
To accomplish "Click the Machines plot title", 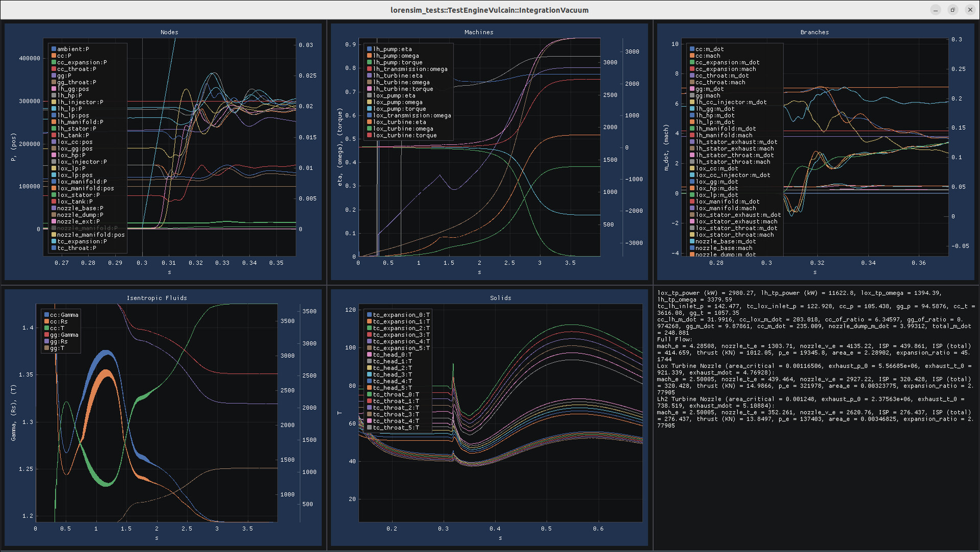I will (x=479, y=32).
